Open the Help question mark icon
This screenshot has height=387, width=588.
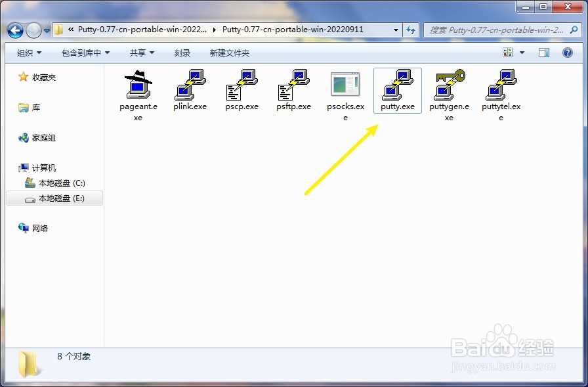point(568,53)
